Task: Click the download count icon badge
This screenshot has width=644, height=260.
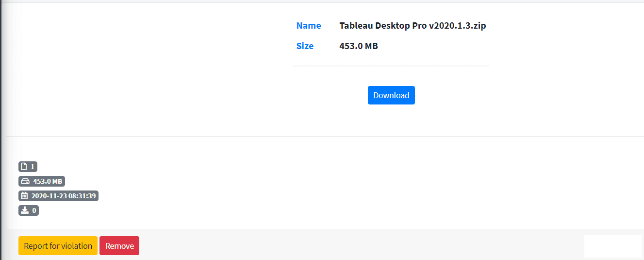Action: click(x=29, y=210)
